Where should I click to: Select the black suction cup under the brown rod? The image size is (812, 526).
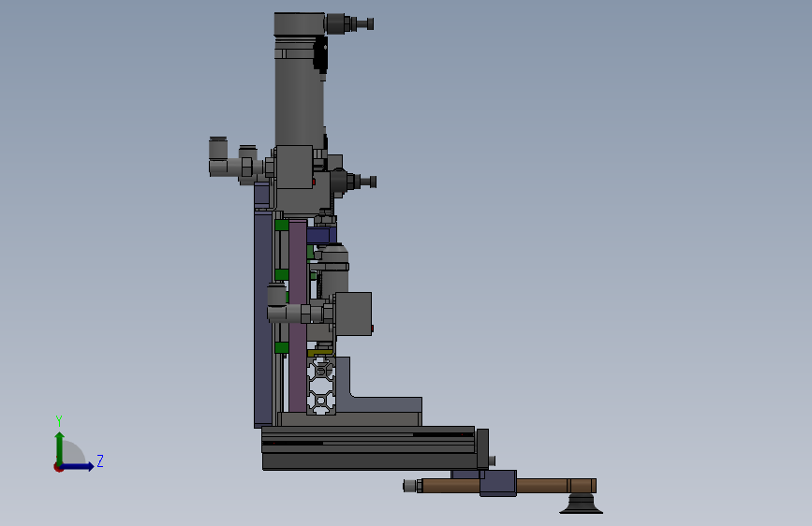(x=581, y=504)
